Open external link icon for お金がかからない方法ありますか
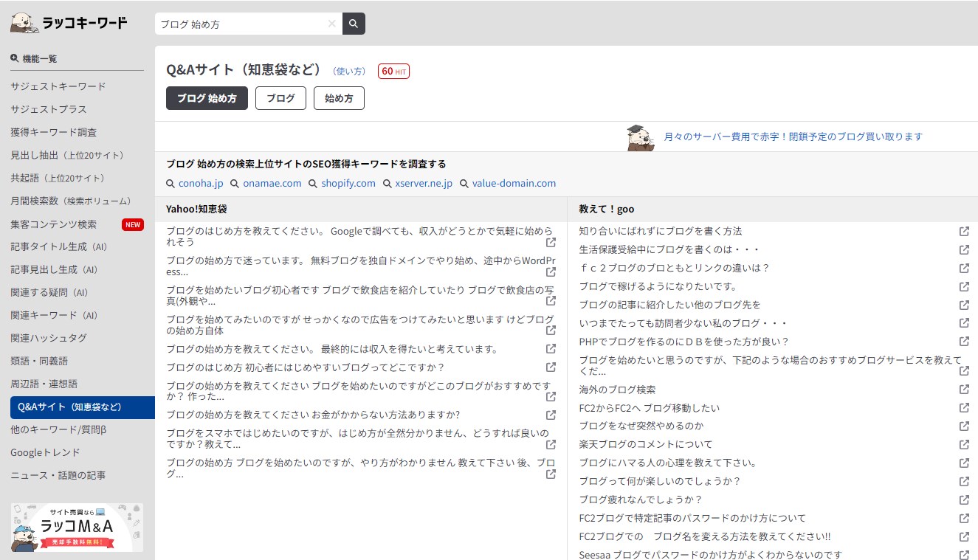 551,415
